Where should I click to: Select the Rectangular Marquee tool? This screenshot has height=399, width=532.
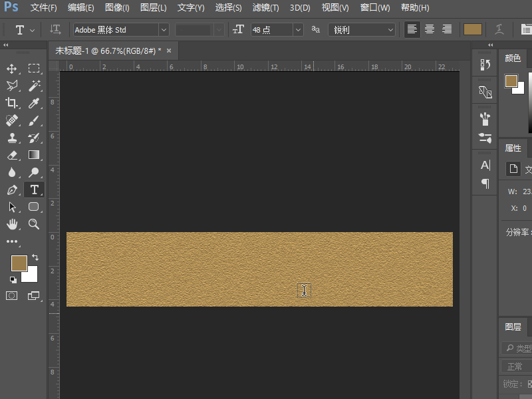pos(34,68)
